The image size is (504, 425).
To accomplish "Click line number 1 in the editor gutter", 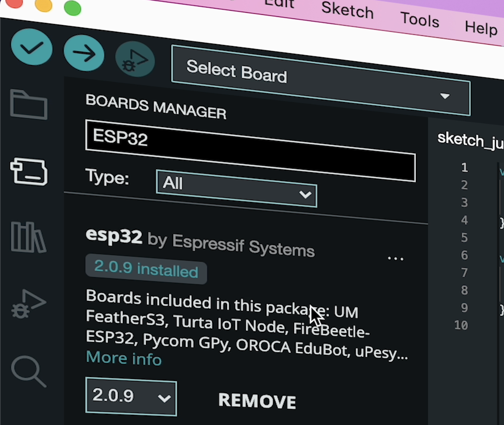I will pyautogui.click(x=464, y=167).
